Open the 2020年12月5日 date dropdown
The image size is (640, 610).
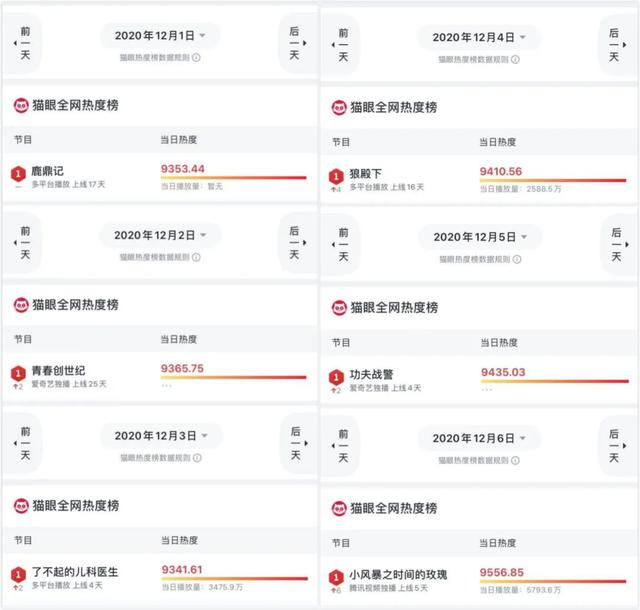click(480, 237)
